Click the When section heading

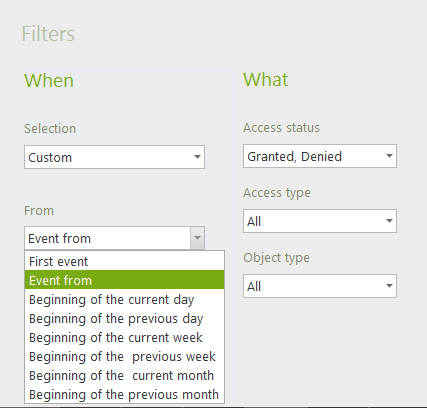click(x=49, y=81)
